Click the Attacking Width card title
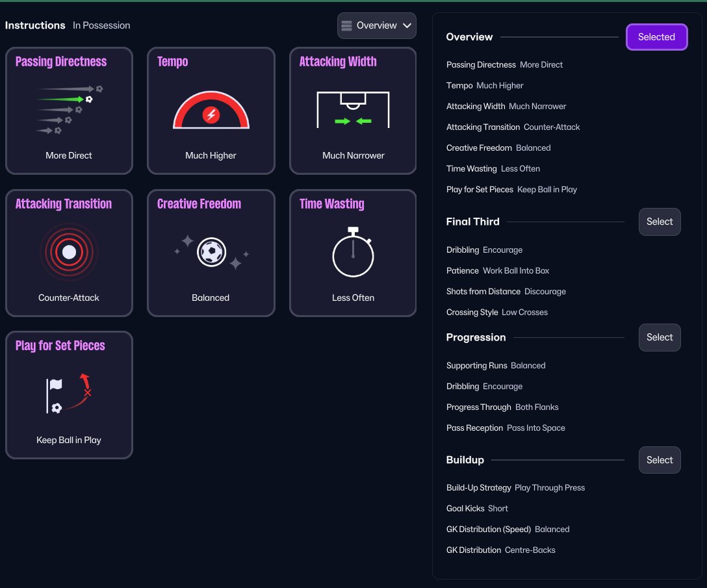 click(338, 61)
